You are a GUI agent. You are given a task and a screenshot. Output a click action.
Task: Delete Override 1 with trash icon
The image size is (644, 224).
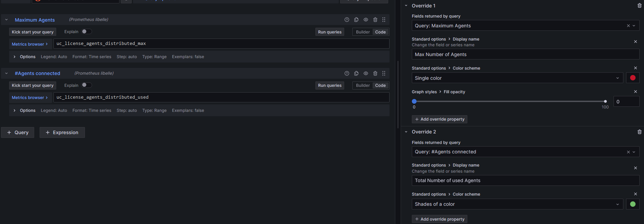[639, 6]
